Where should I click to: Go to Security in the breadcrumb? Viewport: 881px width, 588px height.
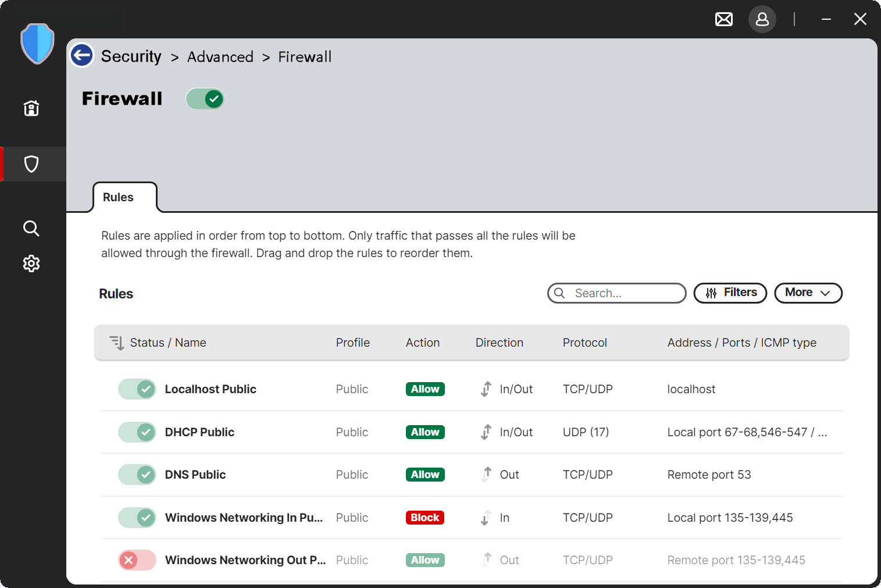[x=131, y=56]
